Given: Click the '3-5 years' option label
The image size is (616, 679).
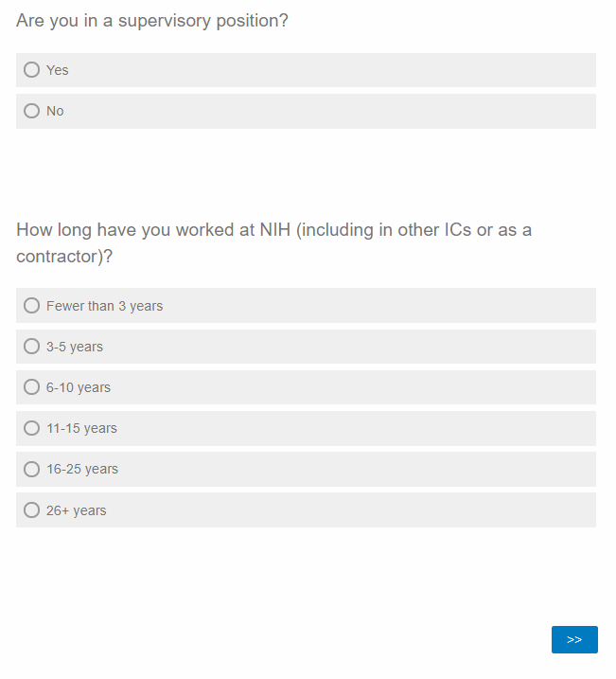Looking at the screenshot, I should coord(75,347).
